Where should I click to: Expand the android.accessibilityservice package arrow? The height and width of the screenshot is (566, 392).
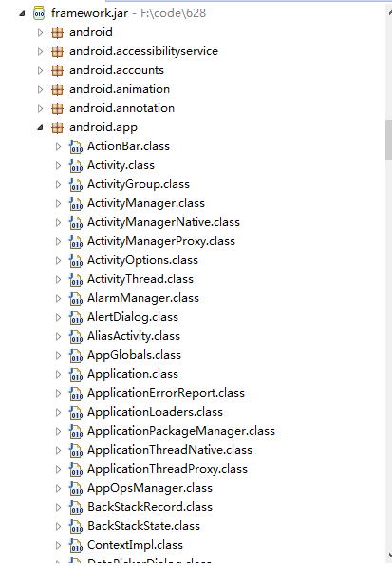40,51
